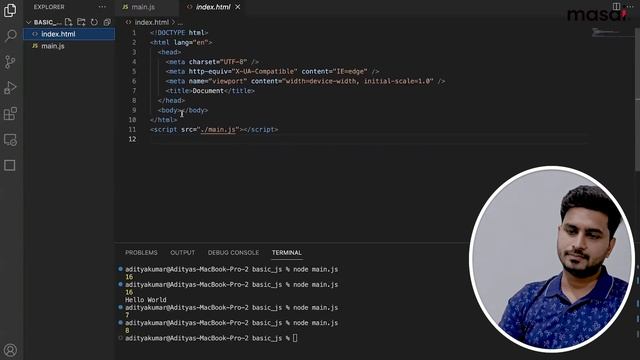Switch to the OUTPUT panel tab

pos(182,253)
